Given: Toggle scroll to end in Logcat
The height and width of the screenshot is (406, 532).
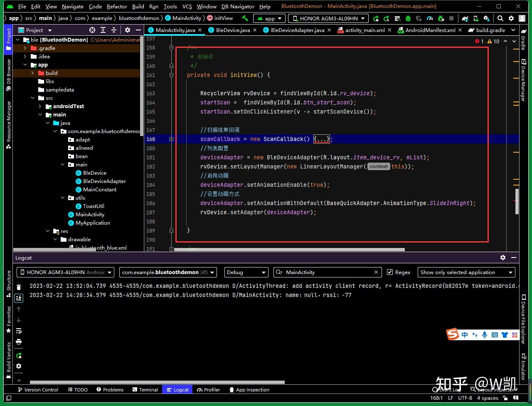Looking at the screenshot, I should point(19,298).
